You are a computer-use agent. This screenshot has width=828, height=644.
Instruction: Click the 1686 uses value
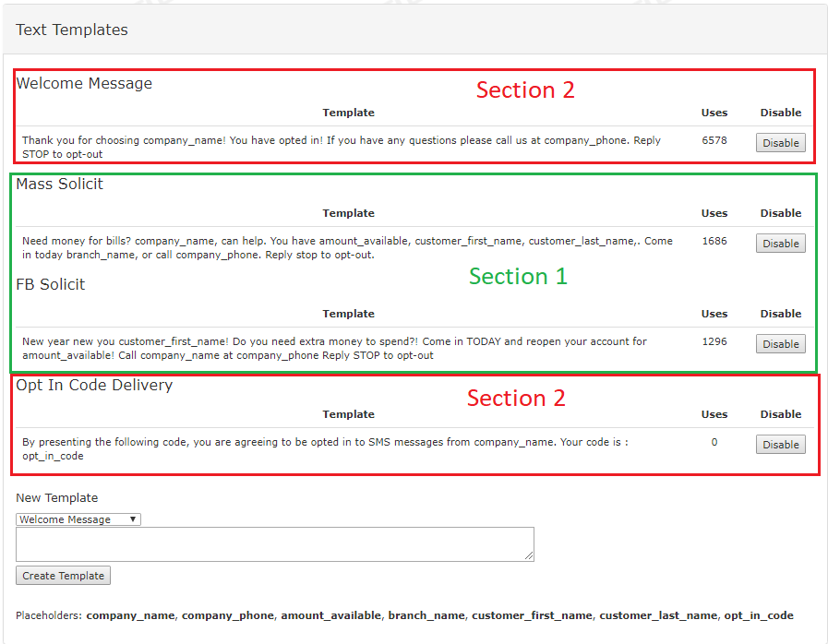(x=714, y=241)
